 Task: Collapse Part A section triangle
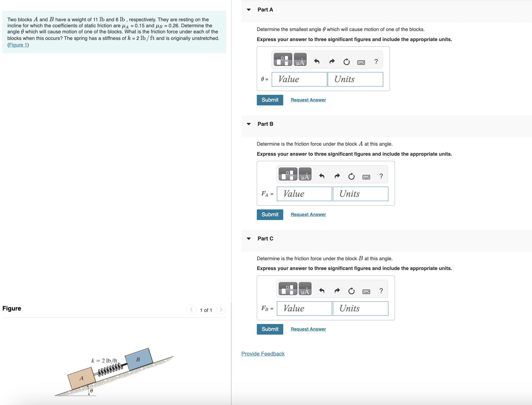[x=249, y=10]
